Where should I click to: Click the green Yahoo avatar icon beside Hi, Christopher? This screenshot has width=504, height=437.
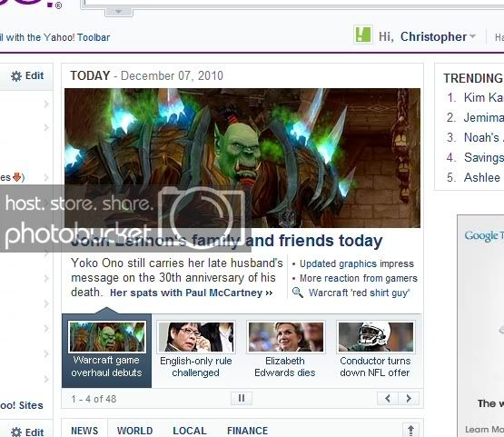(363, 35)
